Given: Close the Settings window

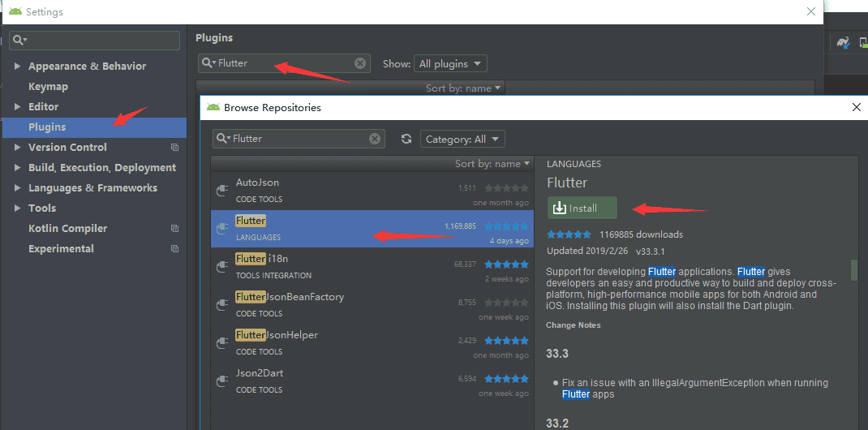Looking at the screenshot, I should tap(811, 11).
